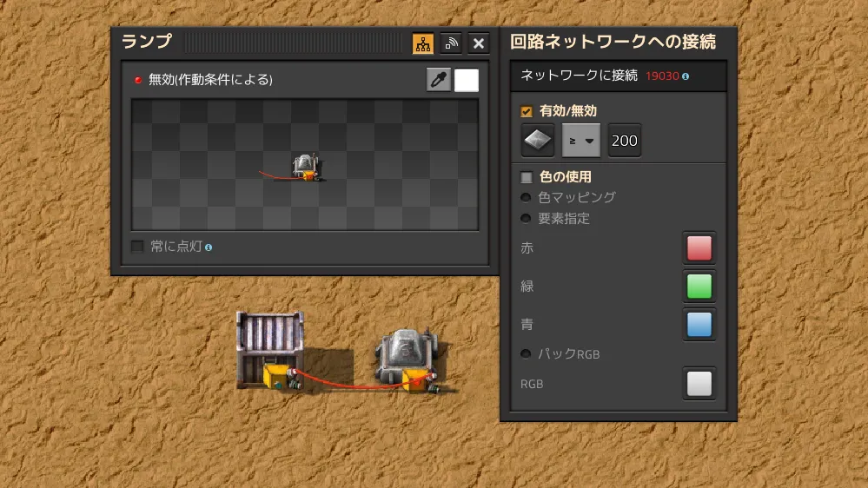Pick the red 赤 signal swatch
This screenshot has height=488, width=868.
(x=699, y=247)
